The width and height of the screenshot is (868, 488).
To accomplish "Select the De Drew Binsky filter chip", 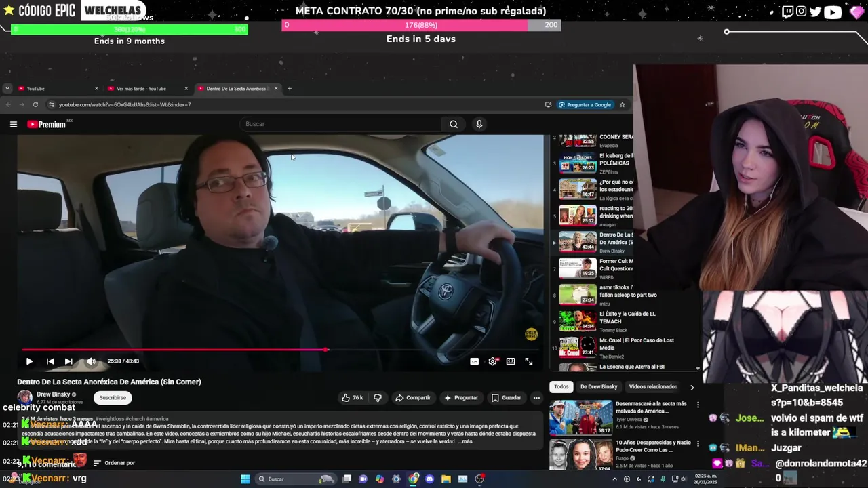I will pyautogui.click(x=599, y=386).
